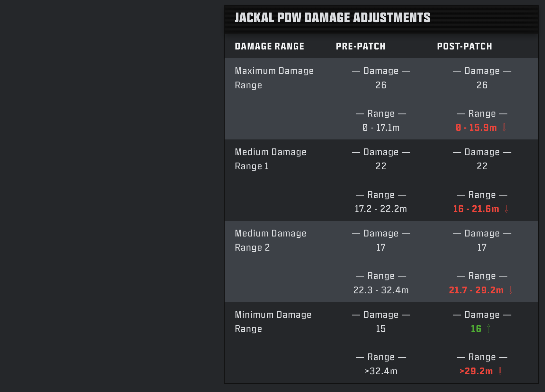Click the post-patch range 0 - 15.9m value
The width and height of the screenshot is (545, 392).
coord(476,128)
